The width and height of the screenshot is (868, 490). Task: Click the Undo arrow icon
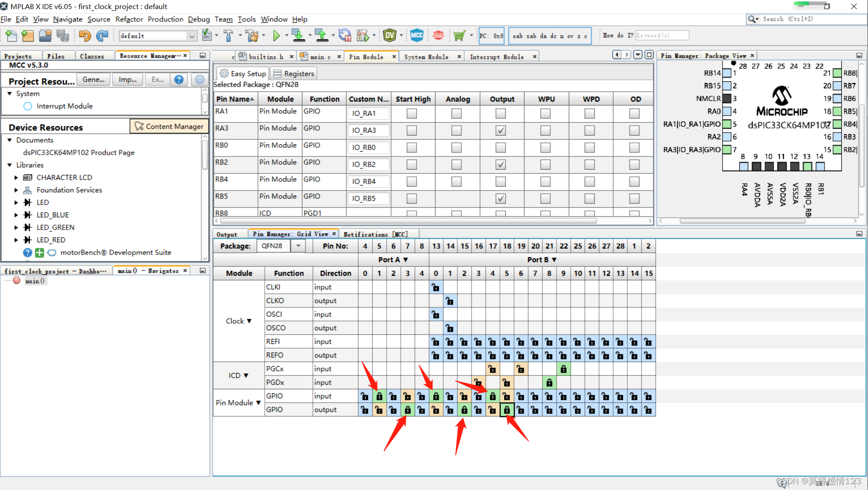pyautogui.click(x=85, y=35)
